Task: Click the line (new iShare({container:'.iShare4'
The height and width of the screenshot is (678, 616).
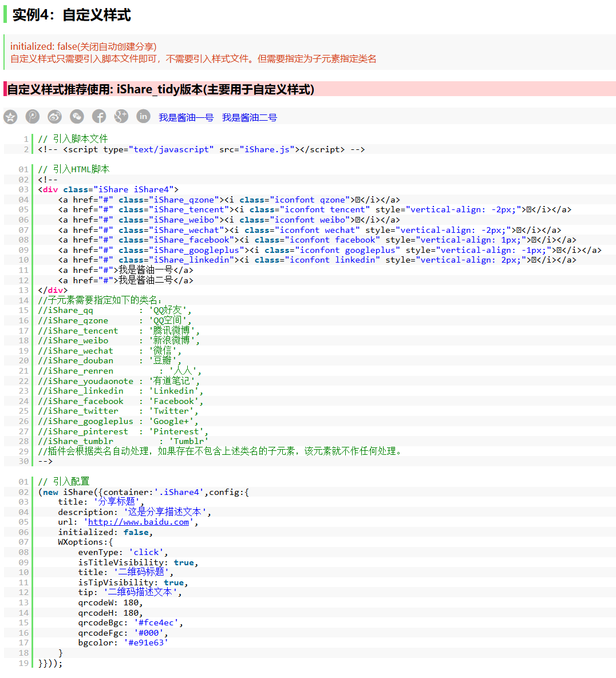Action: click(x=144, y=492)
